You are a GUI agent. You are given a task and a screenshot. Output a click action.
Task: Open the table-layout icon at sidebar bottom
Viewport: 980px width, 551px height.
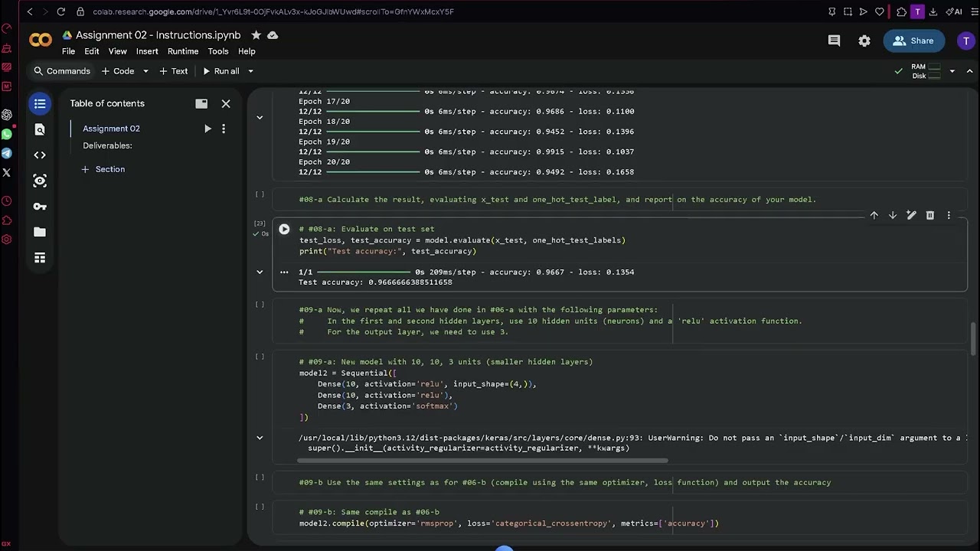tap(40, 258)
